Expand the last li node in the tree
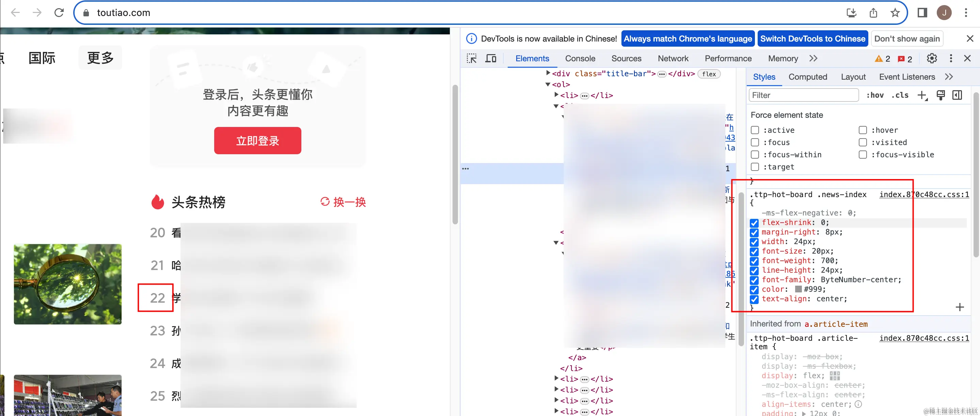This screenshot has width=980, height=416. (556, 411)
